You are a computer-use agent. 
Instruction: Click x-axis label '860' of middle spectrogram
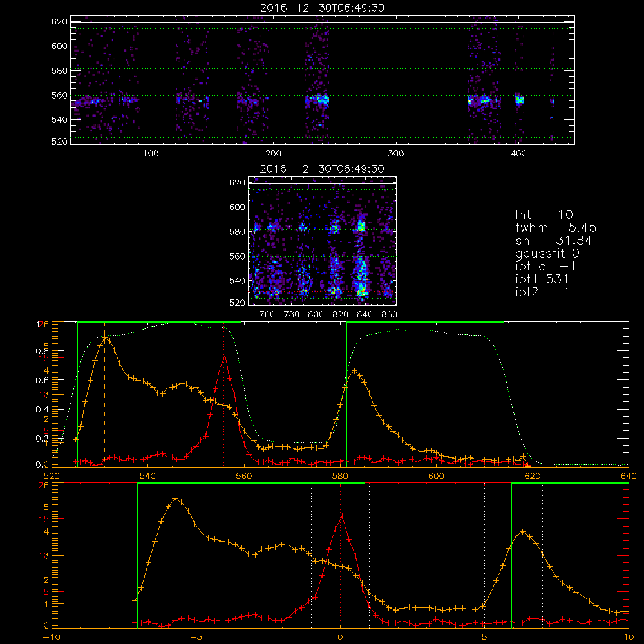click(390, 315)
